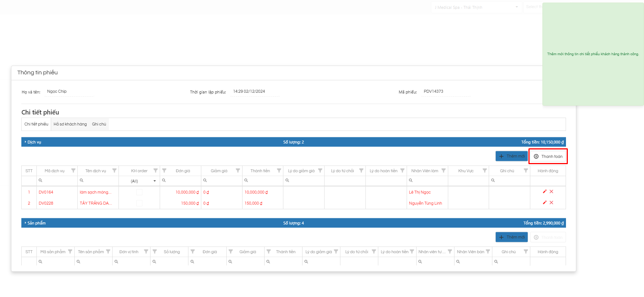
Task: Click Thêm mới button in Sản phẩm section
Action: (512, 237)
